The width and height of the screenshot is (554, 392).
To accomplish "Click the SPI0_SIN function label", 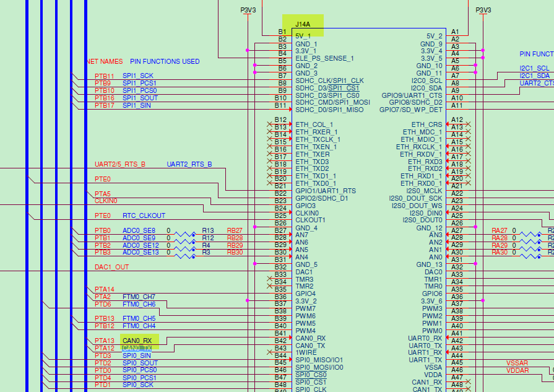I will pos(137,355).
